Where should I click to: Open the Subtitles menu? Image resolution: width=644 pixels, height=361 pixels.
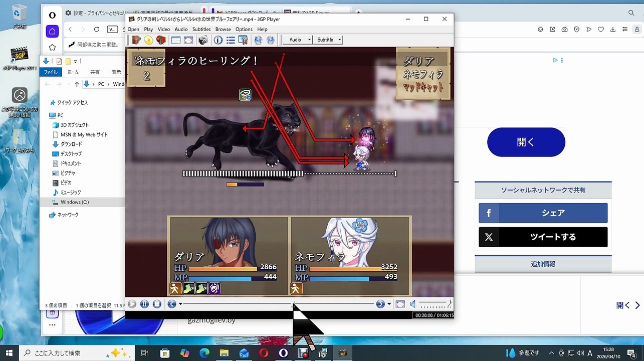point(201,29)
